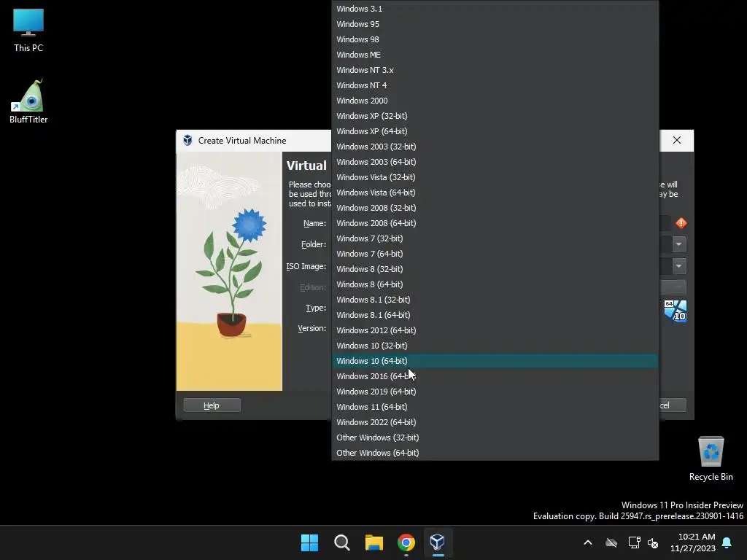Select Other Windows (64-bit)

point(495,453)
